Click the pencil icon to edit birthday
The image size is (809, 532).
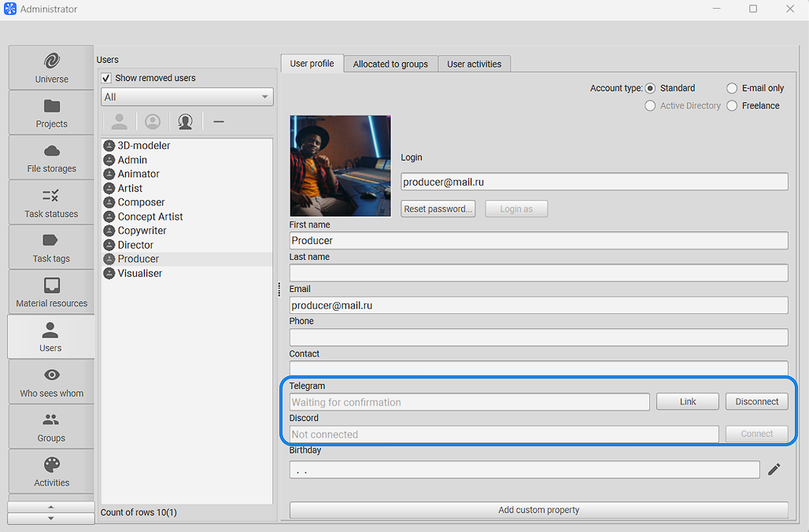pos(774,469)
